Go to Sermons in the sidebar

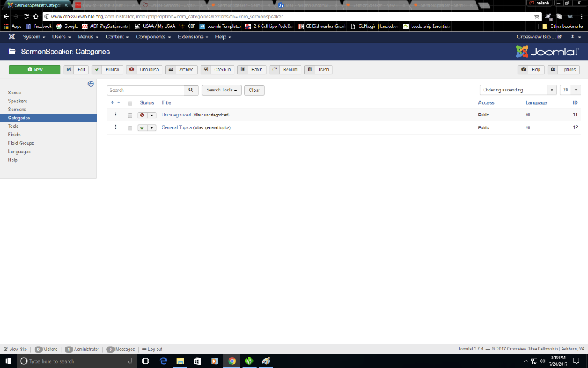tap(17, 109)
